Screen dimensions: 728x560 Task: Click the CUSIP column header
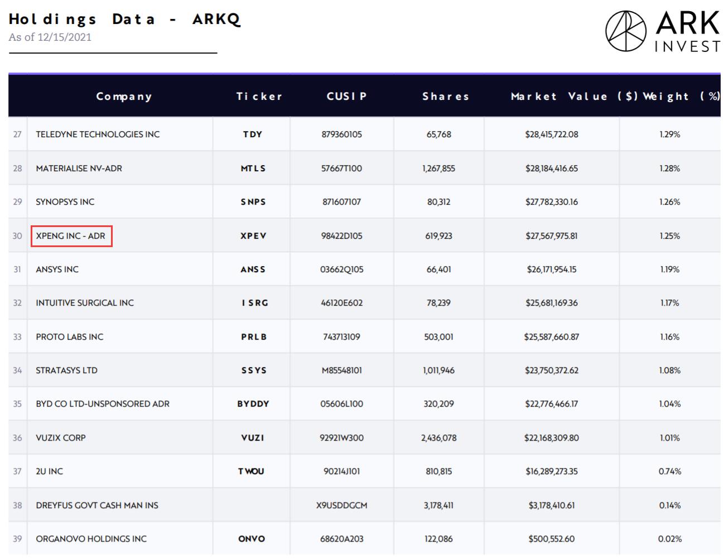[346, 96]
